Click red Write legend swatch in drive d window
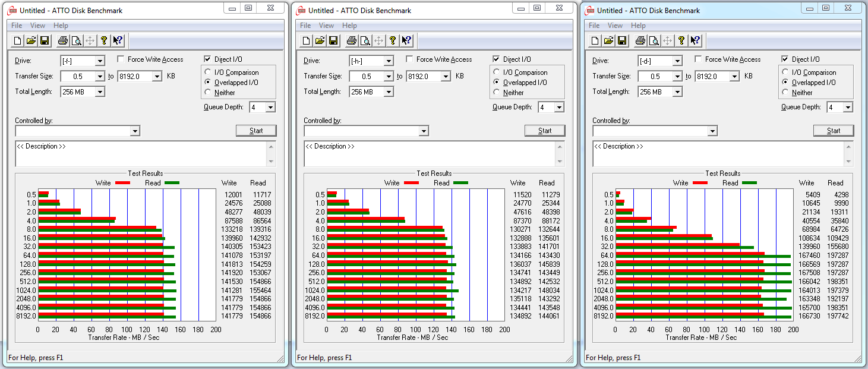The height and width of the screenshot is (369, 868). [700, 183]
